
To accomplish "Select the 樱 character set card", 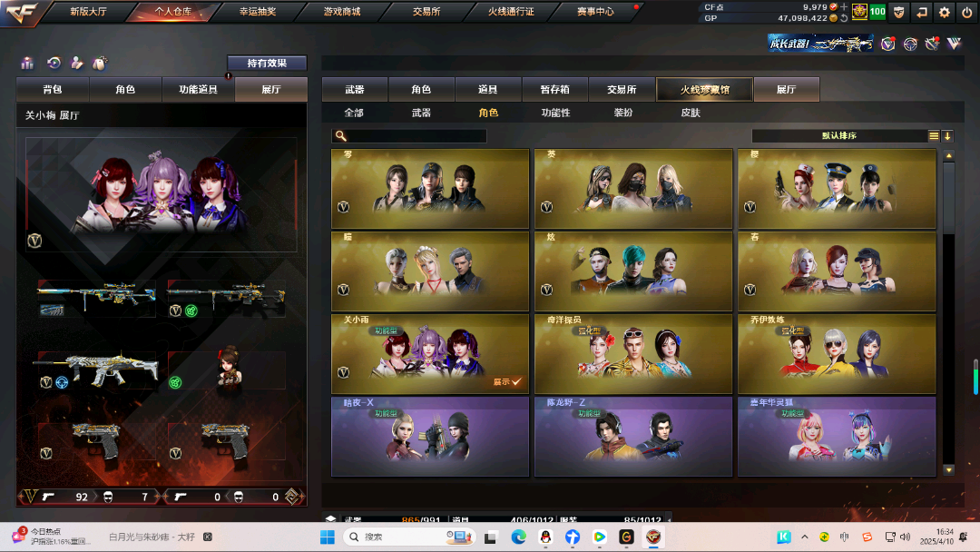I will (x=837, y=188).
